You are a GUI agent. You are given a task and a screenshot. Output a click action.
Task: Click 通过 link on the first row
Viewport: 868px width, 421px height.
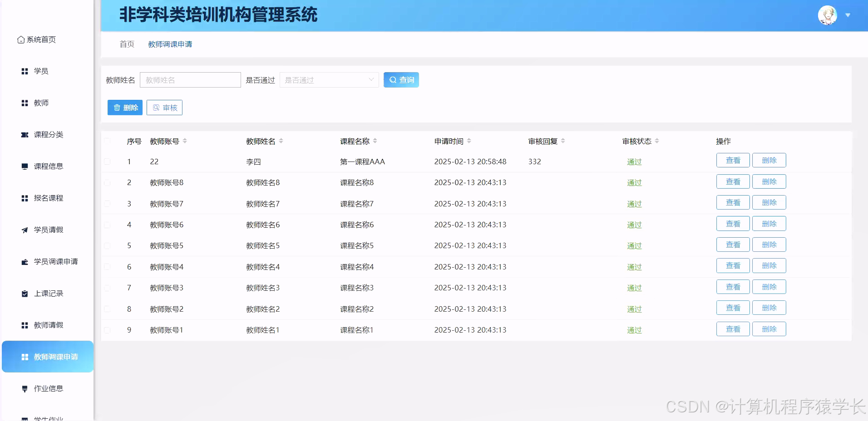coord(634,162)
